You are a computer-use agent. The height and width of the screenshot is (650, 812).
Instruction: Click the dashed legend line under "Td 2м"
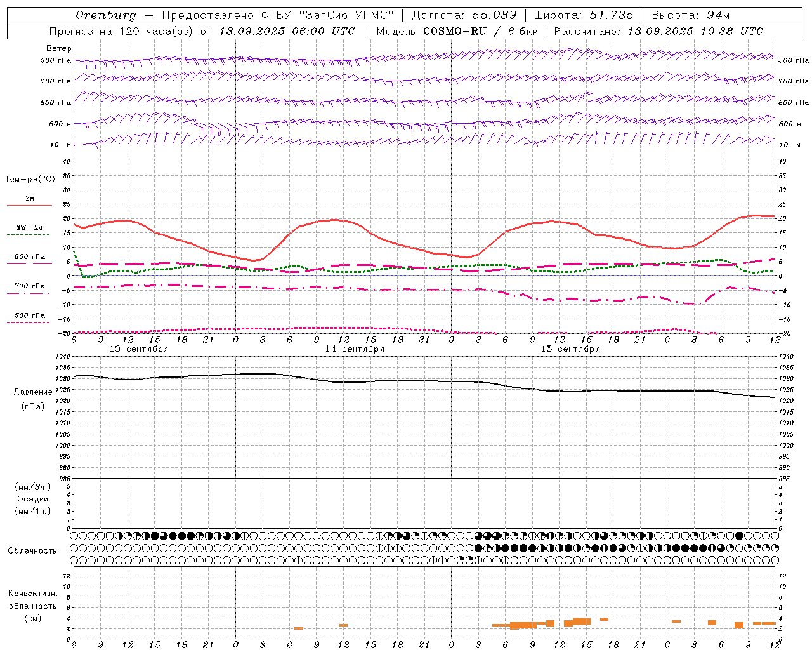tap(29, 235)
